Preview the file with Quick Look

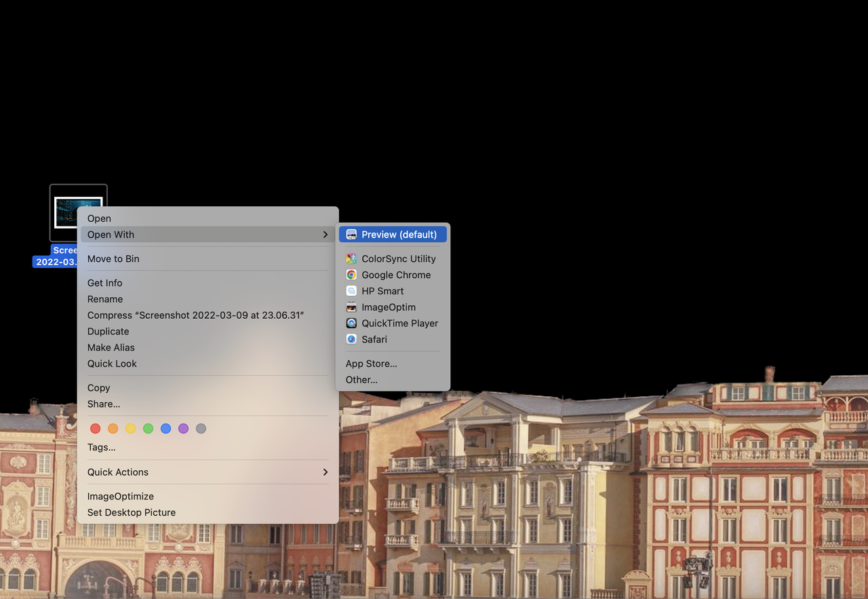pyautogui.click(x=112, y=364)
